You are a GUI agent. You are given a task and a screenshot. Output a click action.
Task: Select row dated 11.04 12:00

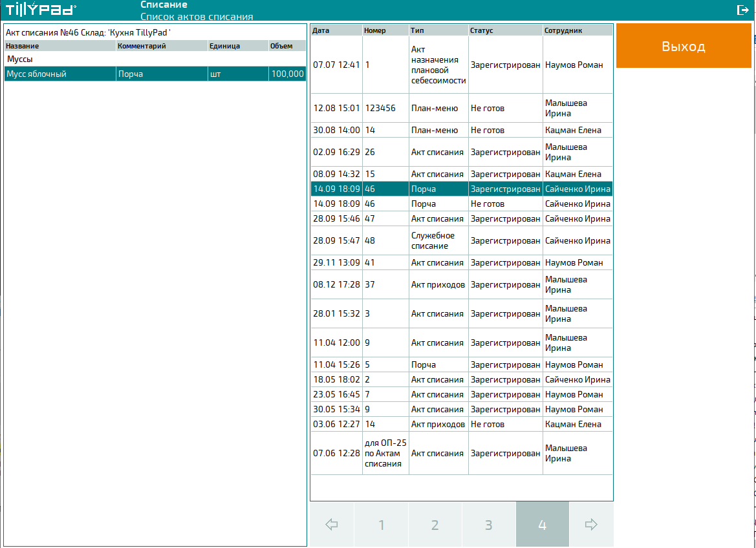click(461, 342)
